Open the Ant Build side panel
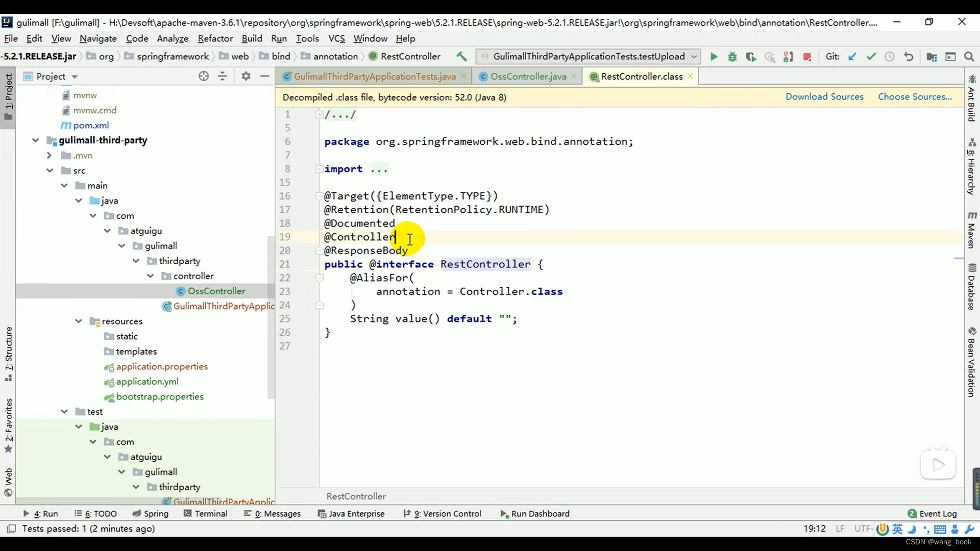Screen dimensions: 980x551 click(972, 99)
